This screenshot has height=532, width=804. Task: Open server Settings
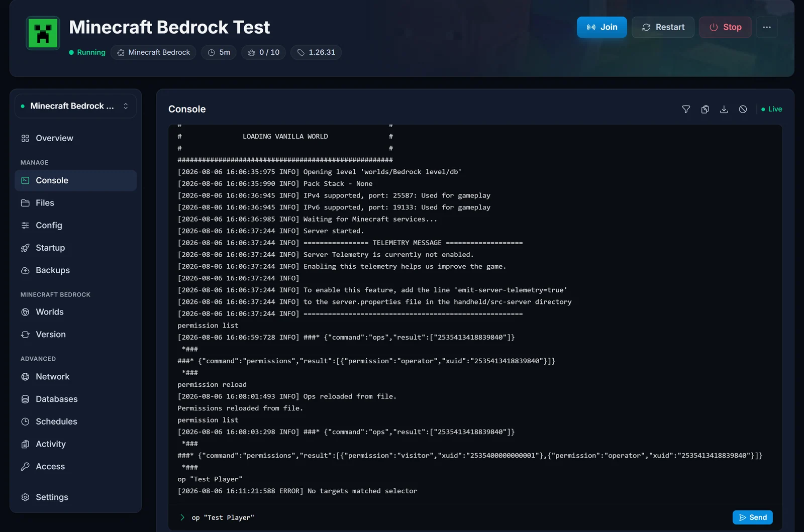tap(75, 497)
